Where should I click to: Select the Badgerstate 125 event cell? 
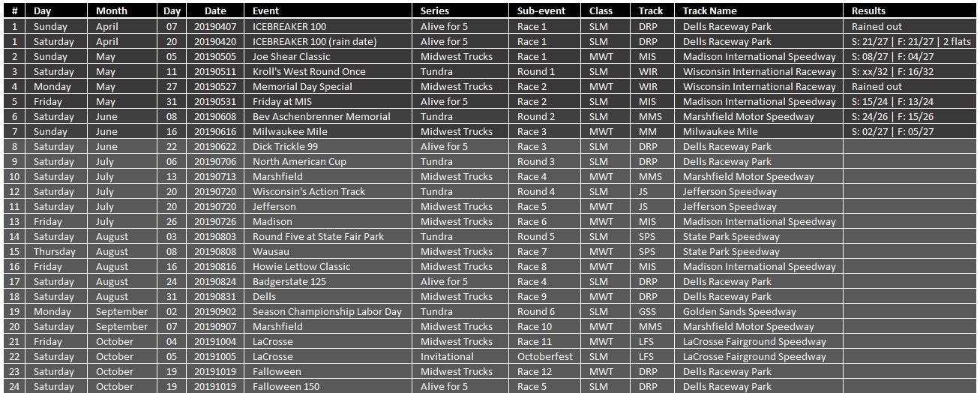(x=331, y=281)
